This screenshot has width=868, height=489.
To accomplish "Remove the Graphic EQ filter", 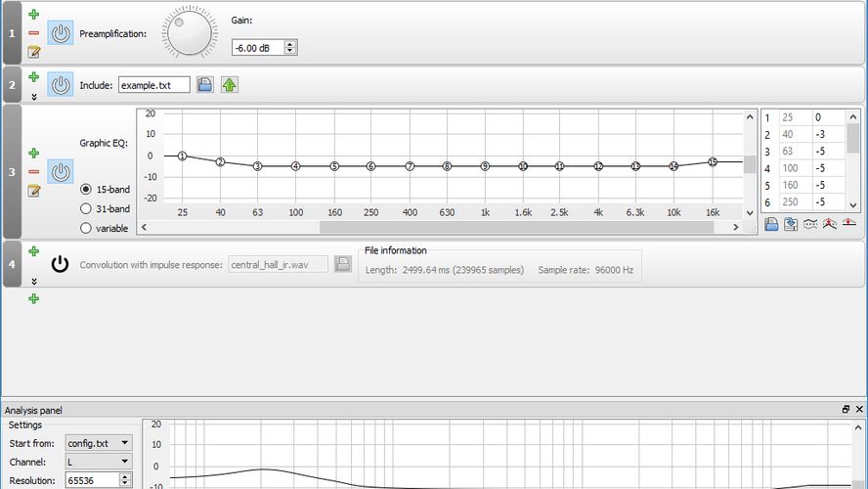I will click(x=34, y=172).
